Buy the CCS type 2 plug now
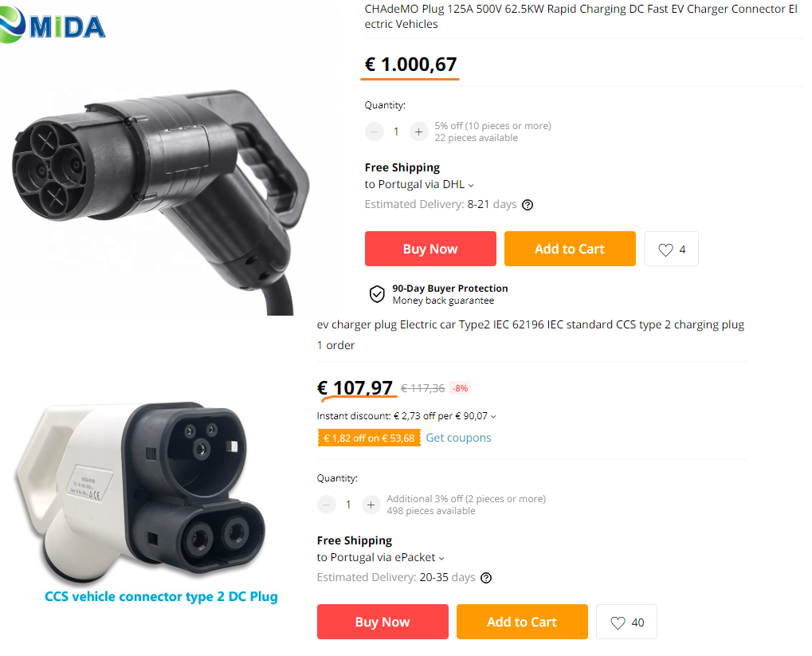The height and width of the screenshot is (656, 812). pos(382,622)
